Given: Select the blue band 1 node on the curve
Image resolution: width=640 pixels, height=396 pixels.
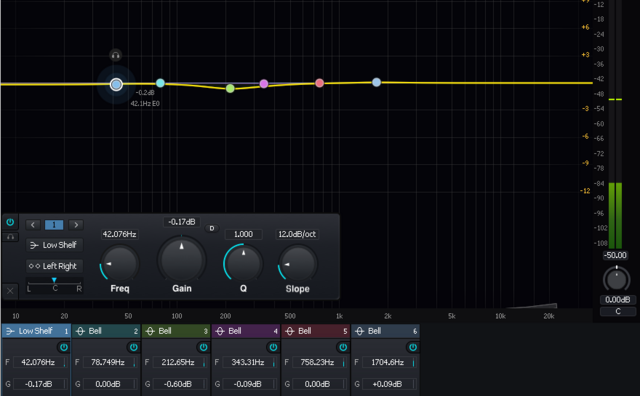Looking at the screenshot, I should click(116, 85).
